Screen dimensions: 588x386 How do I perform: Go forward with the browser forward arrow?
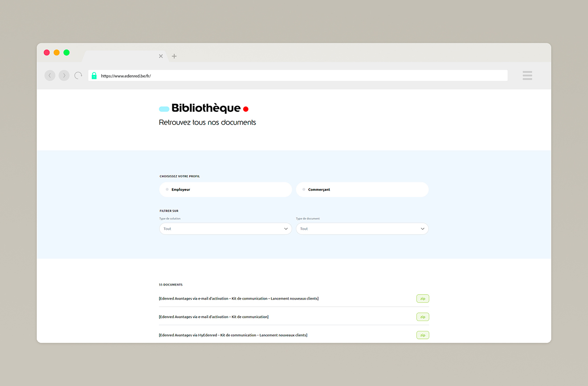point(64,76)
